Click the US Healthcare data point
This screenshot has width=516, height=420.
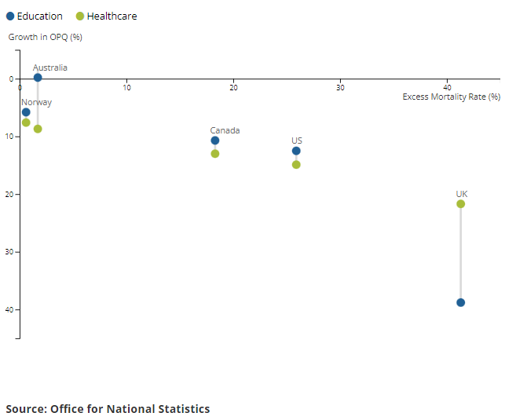pyautogui.click(x=296, y=165)
